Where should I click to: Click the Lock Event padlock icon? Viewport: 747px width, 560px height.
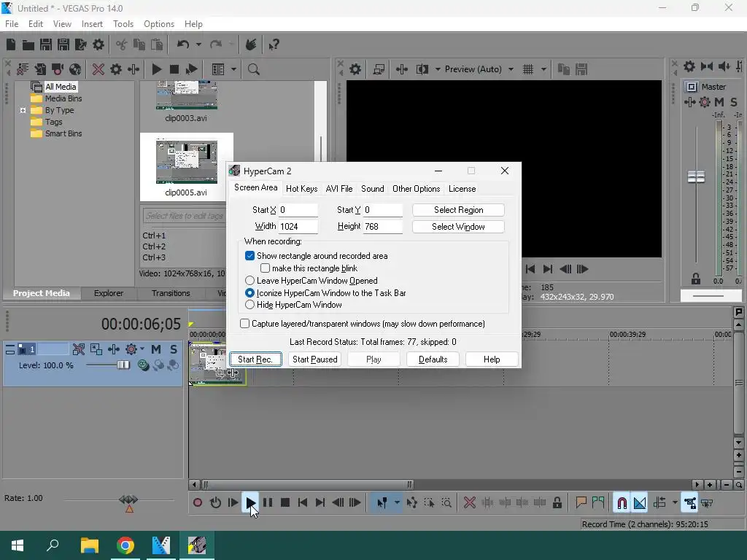coord(557,502)
